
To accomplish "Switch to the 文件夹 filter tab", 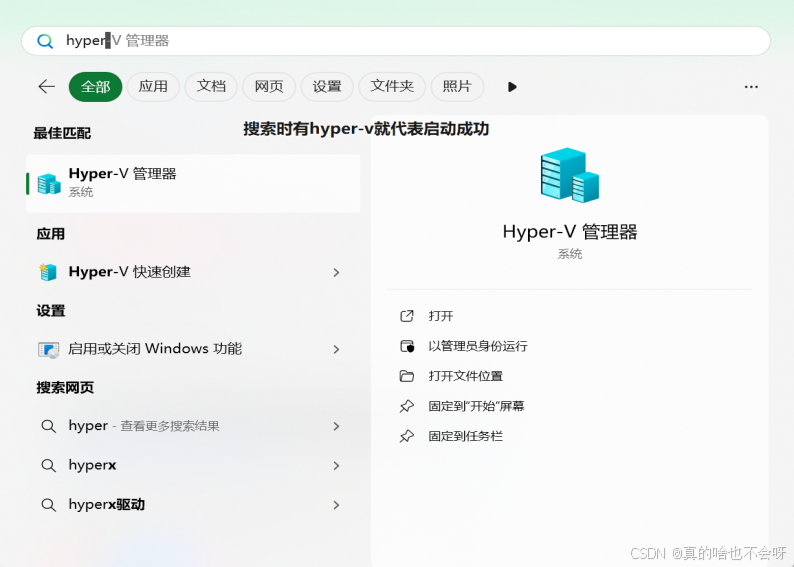I will coord(392,87).
